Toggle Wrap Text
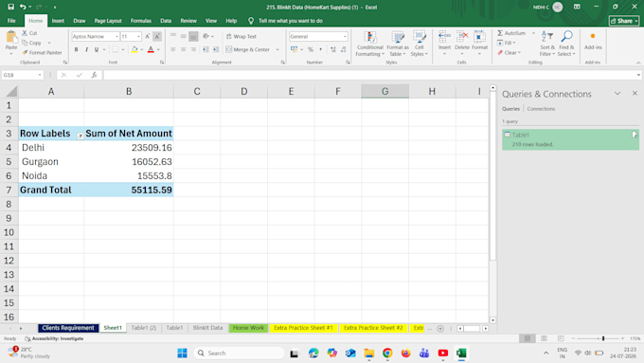Viewport: 644px width, 363px height. [x=241, y=37]
